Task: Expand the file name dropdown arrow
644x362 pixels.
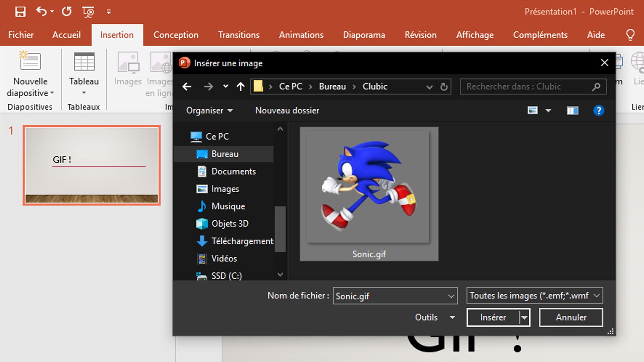Action: click(x=451, y=296)
